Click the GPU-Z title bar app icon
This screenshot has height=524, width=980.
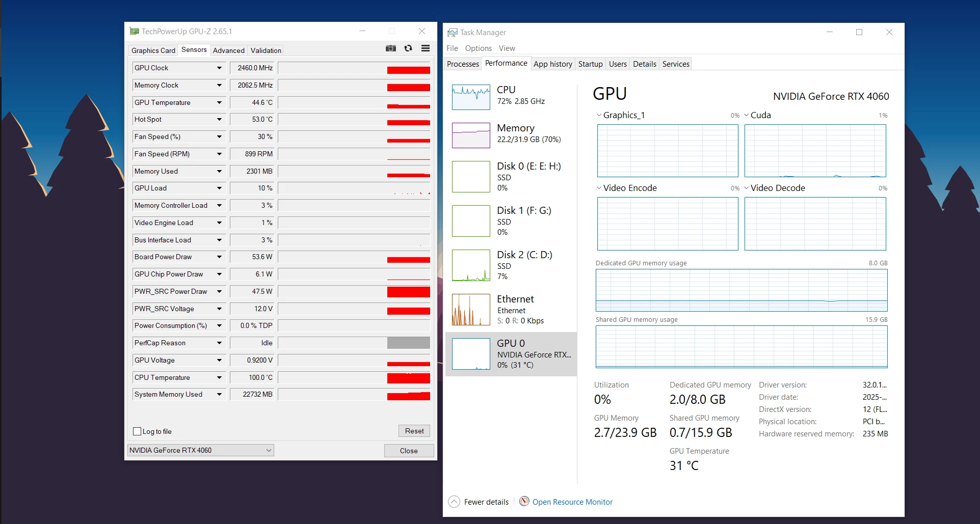point(134,32)
